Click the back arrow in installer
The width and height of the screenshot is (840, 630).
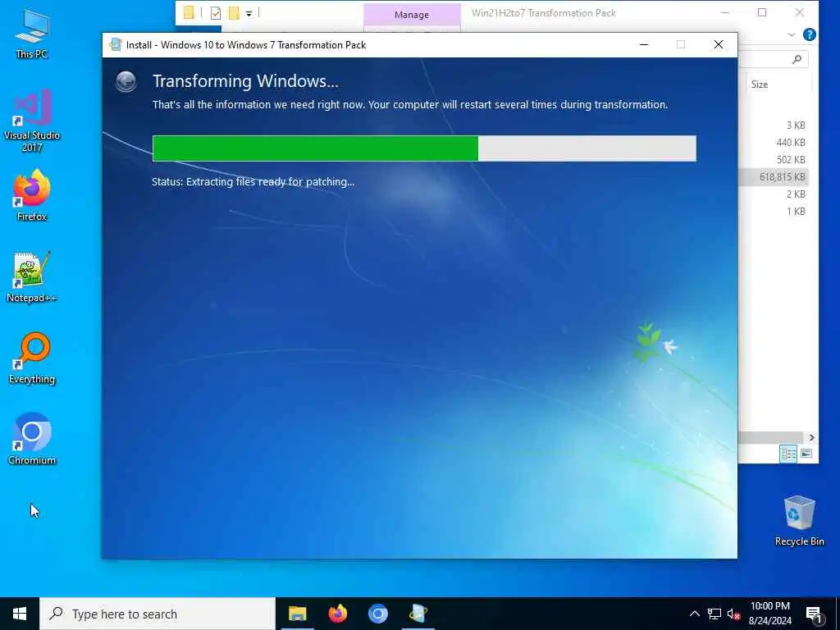coord(126,81)
